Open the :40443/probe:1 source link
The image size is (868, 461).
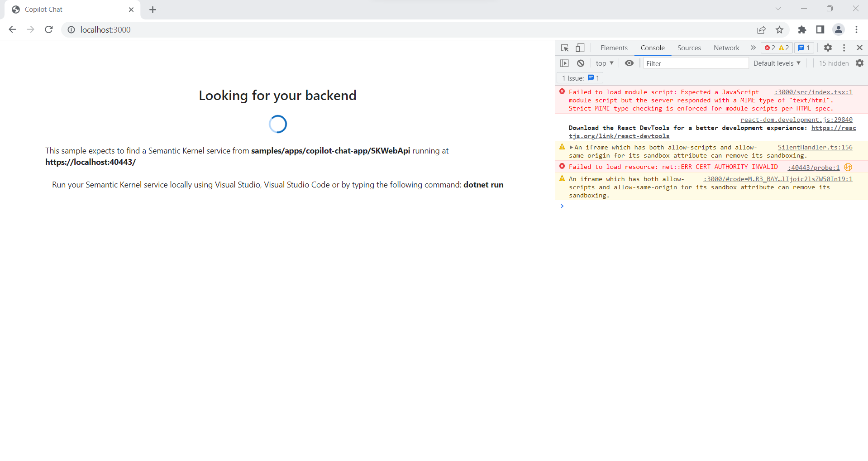(x=813, y=168)
